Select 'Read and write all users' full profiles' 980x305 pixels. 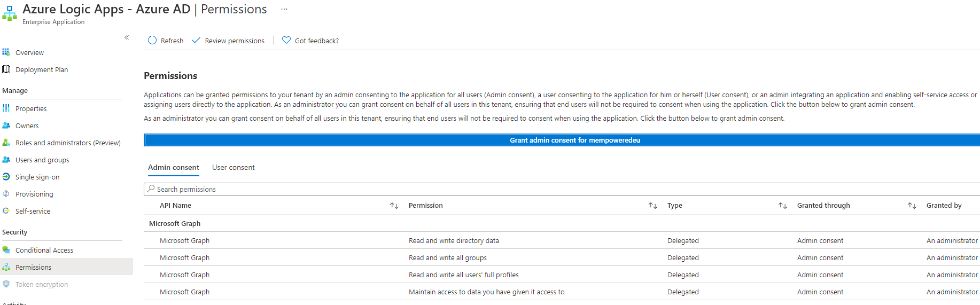(464, 275)
